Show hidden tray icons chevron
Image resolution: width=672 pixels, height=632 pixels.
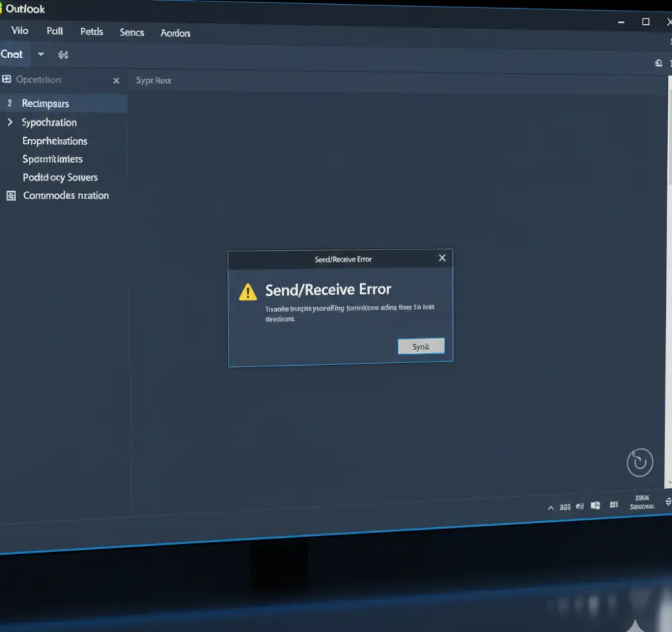coord(551,508)
